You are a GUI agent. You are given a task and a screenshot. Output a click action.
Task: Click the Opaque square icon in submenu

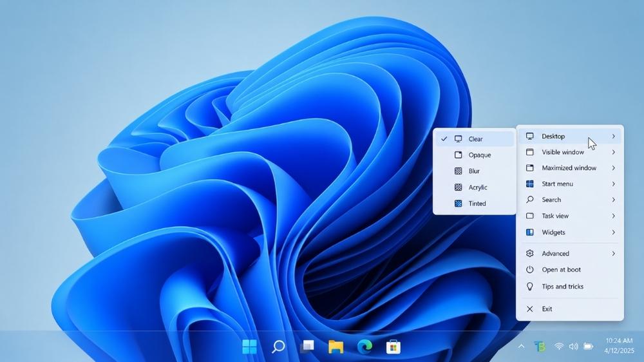pos(458,155)
